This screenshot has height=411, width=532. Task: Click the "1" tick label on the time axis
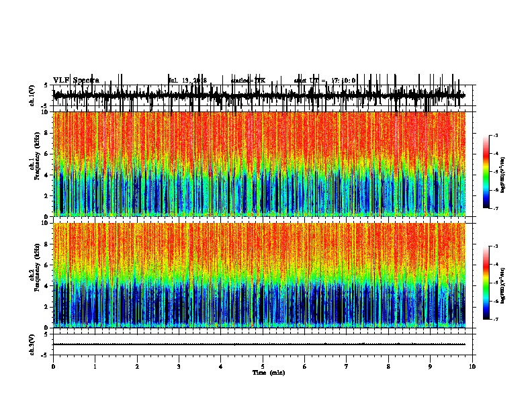click(95, 367)
